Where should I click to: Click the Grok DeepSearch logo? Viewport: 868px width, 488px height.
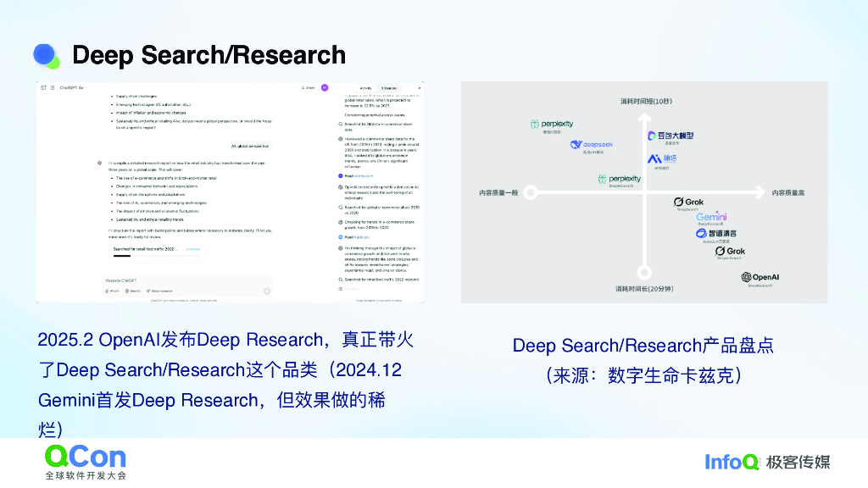[688, 203]
